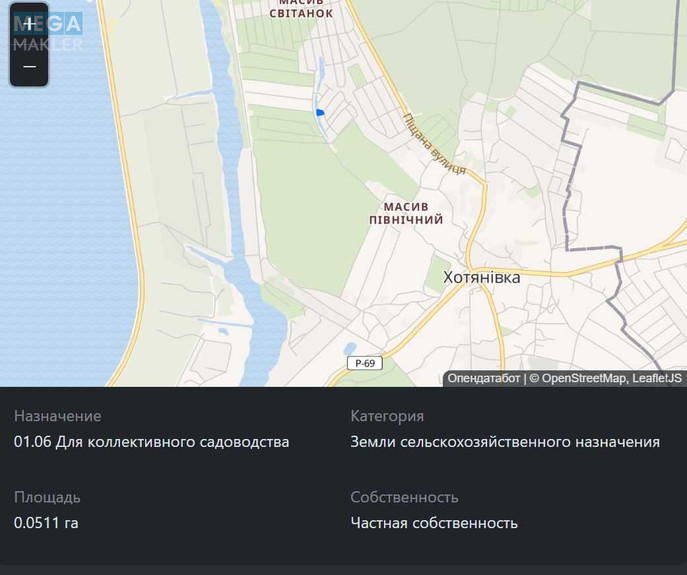Select the text 01.06 Для коллективного садоводства
This screenshot has height=575, width=687.
tap(152, 442)
